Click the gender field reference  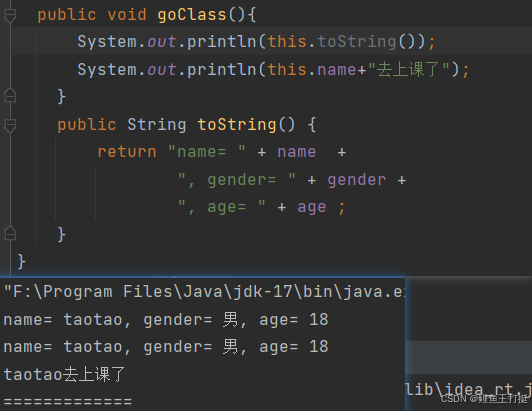tap(357, 180)
